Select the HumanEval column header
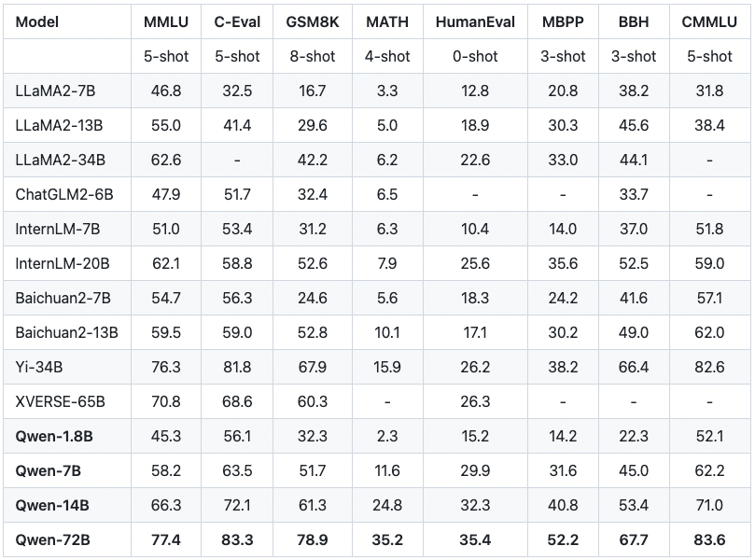 475,21
